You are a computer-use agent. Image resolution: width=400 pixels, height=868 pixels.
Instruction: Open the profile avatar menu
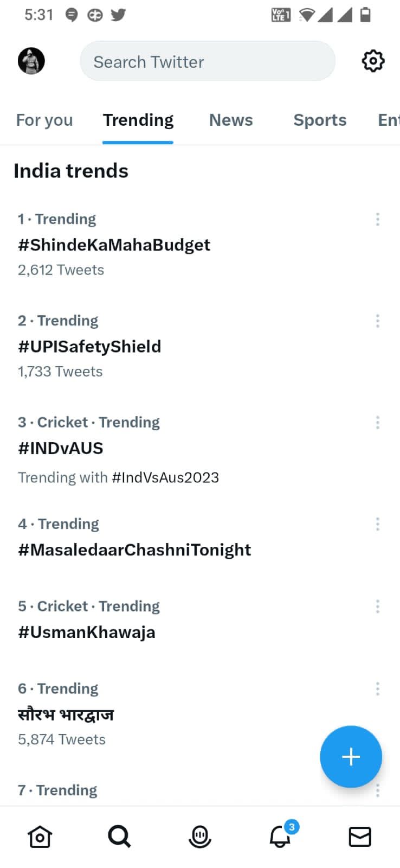31,61
